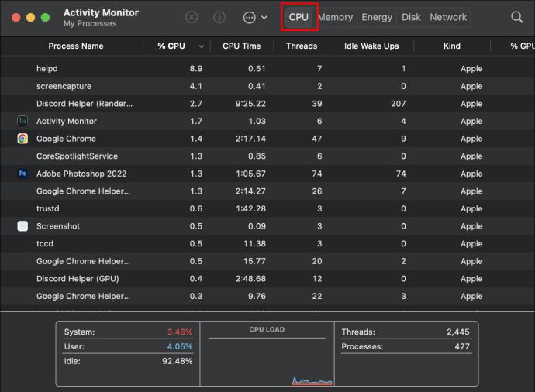Click the 1:05.67 CPU time cell
The width and height of the screenshot is (535, 392).
[250, 174]
